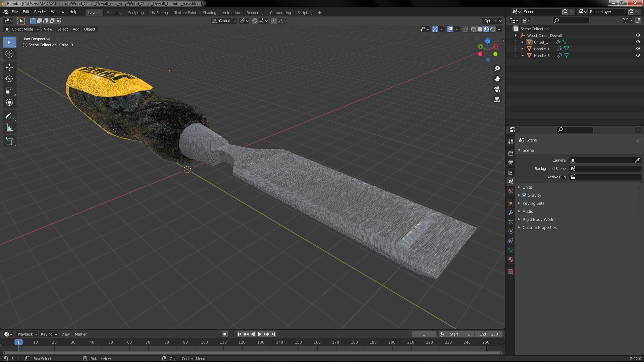Image resolution: width=644 pixels, height=362 pixels.
Task: Expand the Keying Sets panel
Action: tap(533, 203)
